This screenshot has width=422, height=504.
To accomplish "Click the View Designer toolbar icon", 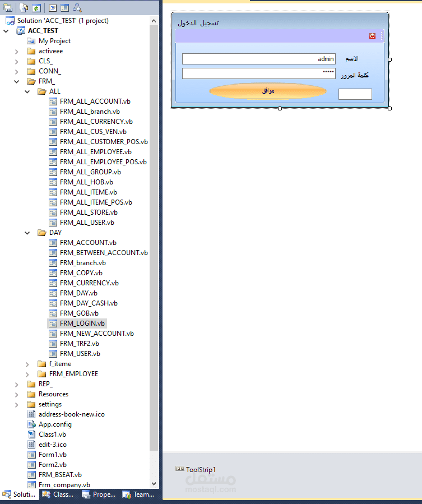I will (64, 8).
